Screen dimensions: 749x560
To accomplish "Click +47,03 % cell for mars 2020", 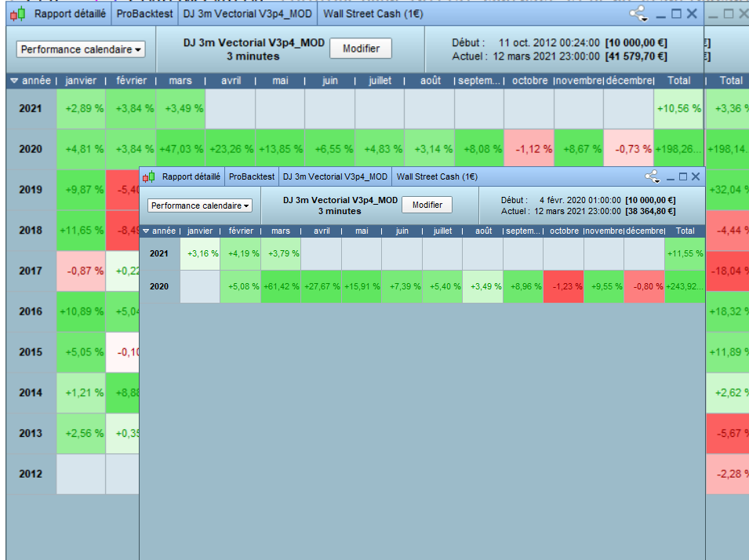I will (x=180, y=149).
